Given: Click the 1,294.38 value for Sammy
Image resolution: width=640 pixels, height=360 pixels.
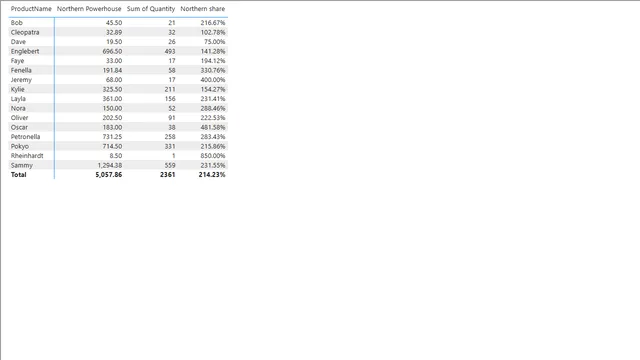Looking at the screenshot, I should (x=110, y=165).
